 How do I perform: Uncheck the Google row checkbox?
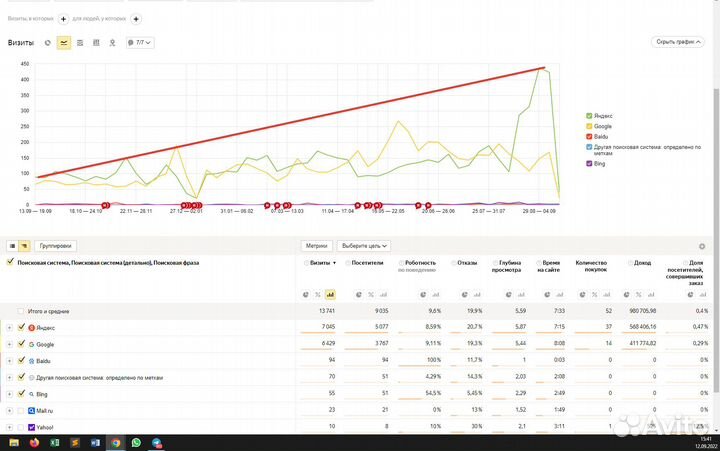(21, 344)
